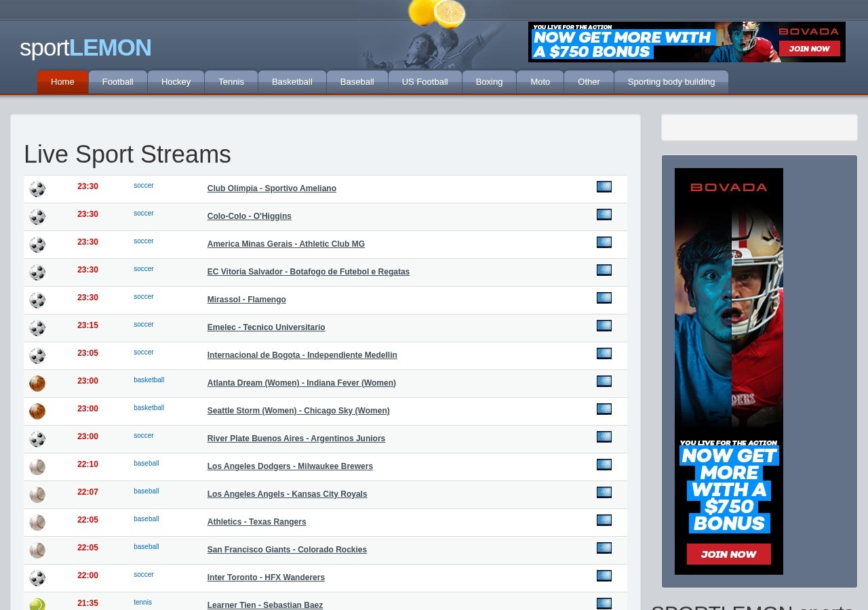The width and height of the screenshot is (868, 610).
Task: Click stream icon for Atlanta Dream - Indiana Fever
Action: pyautogui.click(x=604, y=382)
